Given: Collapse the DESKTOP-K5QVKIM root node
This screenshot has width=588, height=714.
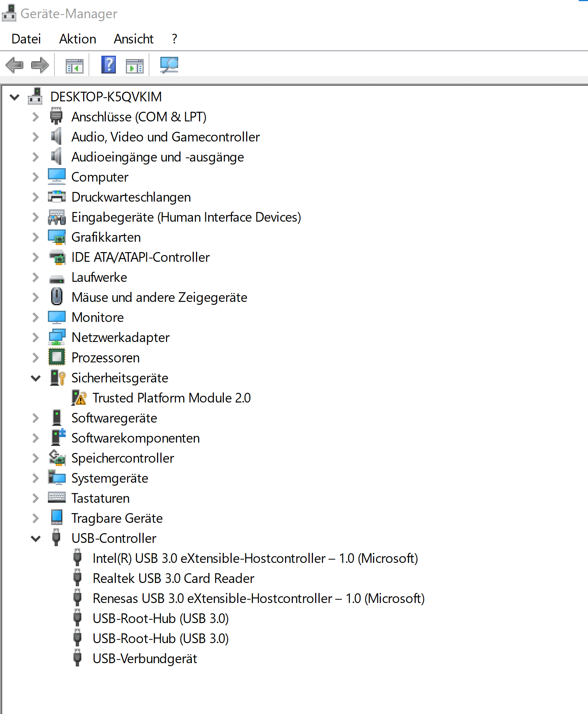Looking at the screenshot, I should 14,97.
